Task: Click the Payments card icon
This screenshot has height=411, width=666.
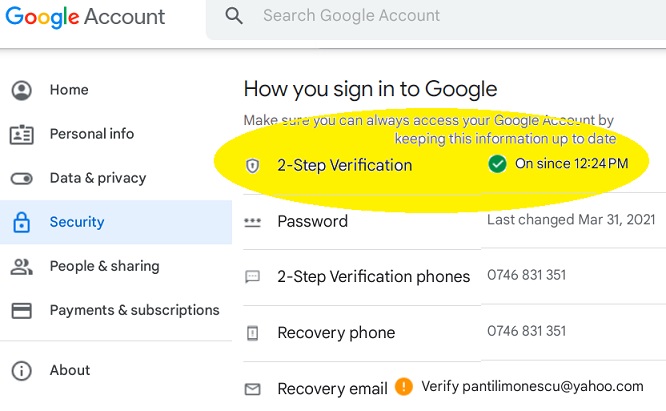Action: tap(21, 310)
